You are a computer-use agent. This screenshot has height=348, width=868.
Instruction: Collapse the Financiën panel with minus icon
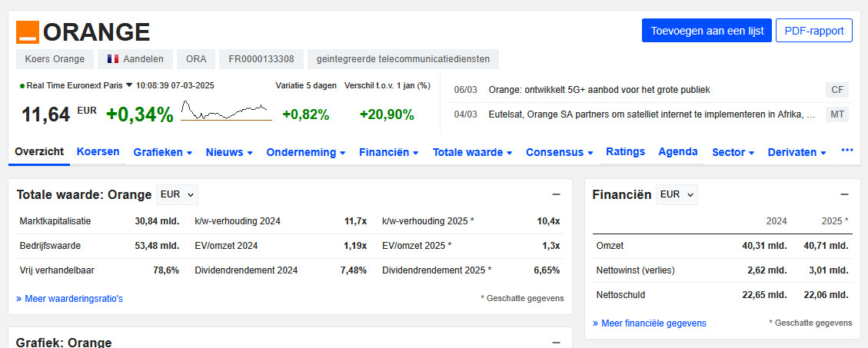pos(844,195)
